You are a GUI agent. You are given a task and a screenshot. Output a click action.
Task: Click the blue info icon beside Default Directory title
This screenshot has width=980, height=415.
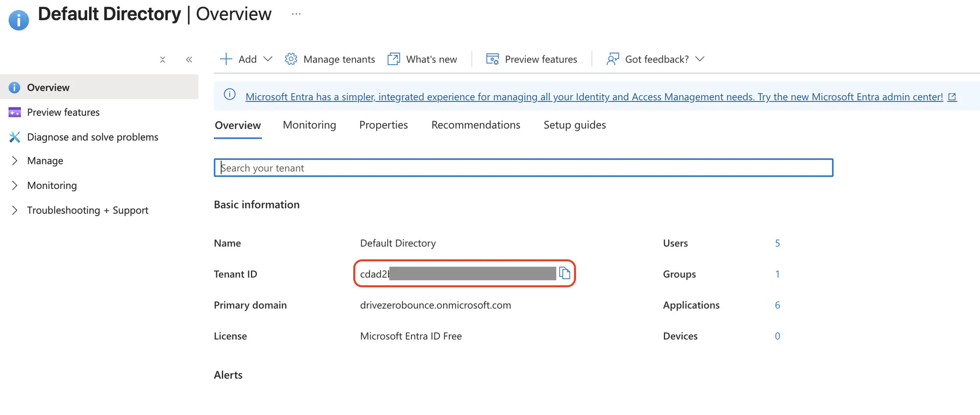tap(19, 20)
